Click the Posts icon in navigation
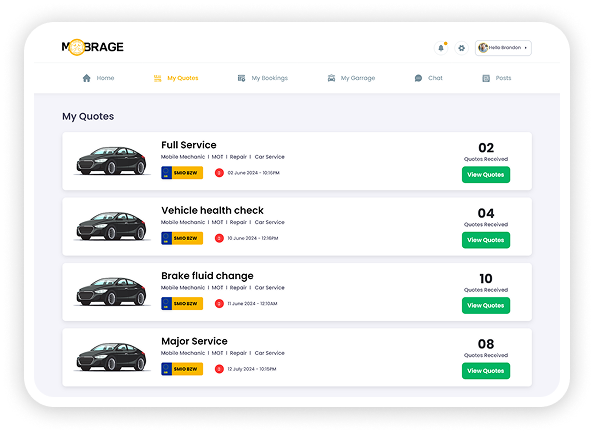 [x=486, y=78]
